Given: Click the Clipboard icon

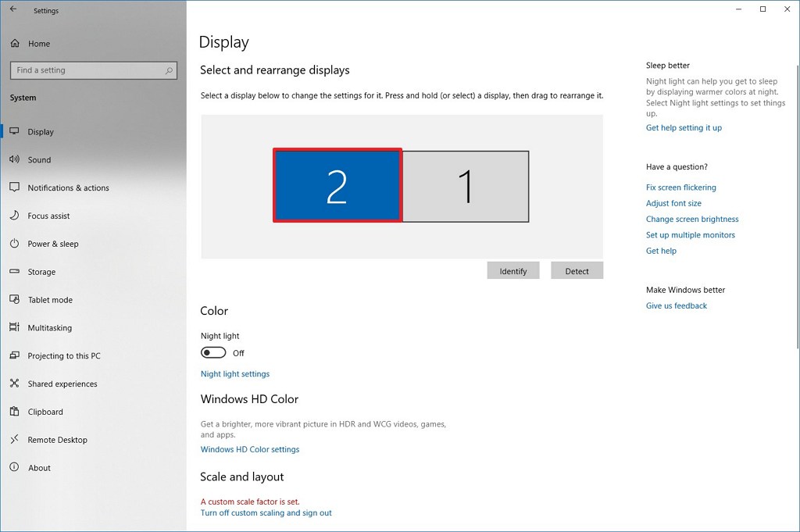Looking at the screenshot, I should click(x=14, y=411).
